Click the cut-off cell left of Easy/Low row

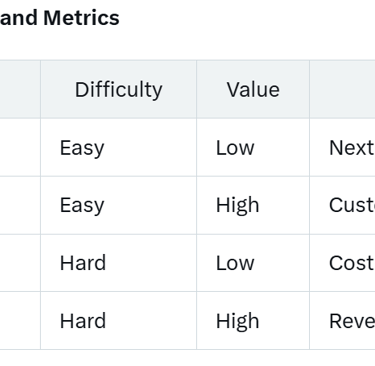click(x=20, y=147)
